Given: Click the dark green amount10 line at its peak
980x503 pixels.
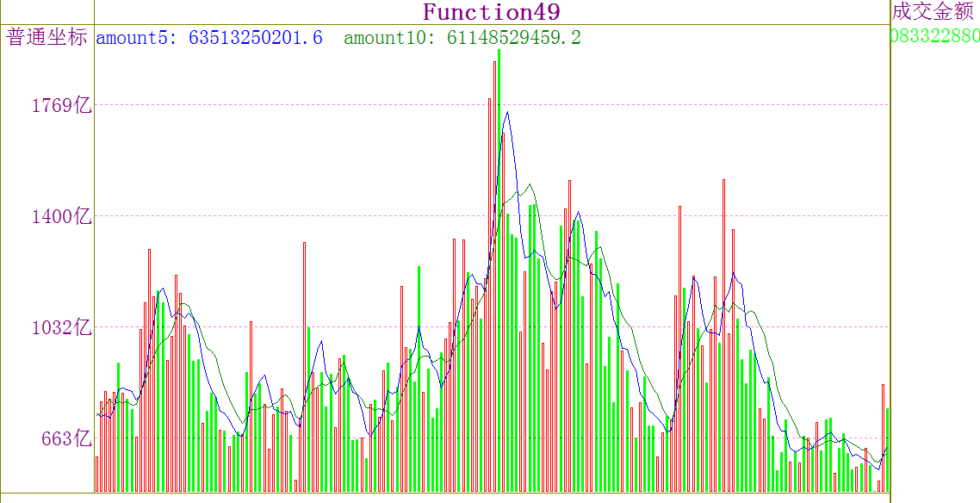Looking at the screenshot, I should pyautogui.click(x=530, y=184).
